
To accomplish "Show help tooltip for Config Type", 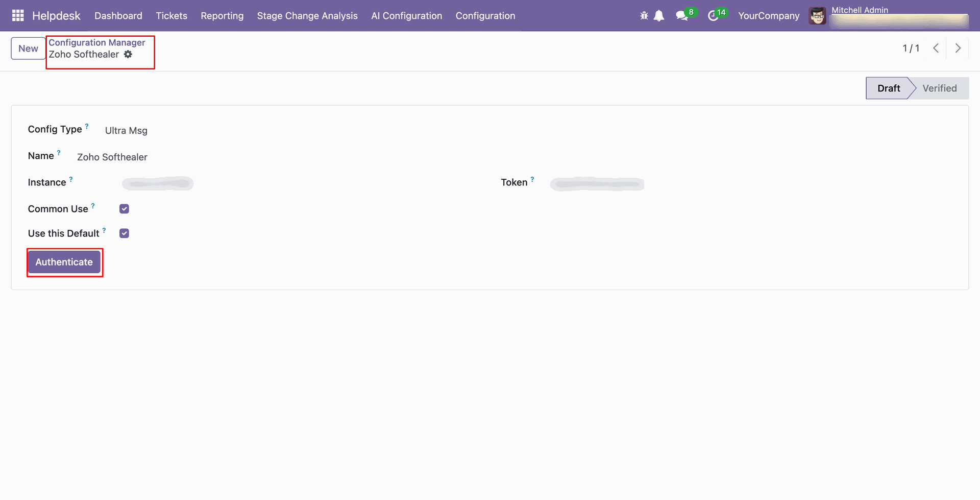I will tap(87, 126).
